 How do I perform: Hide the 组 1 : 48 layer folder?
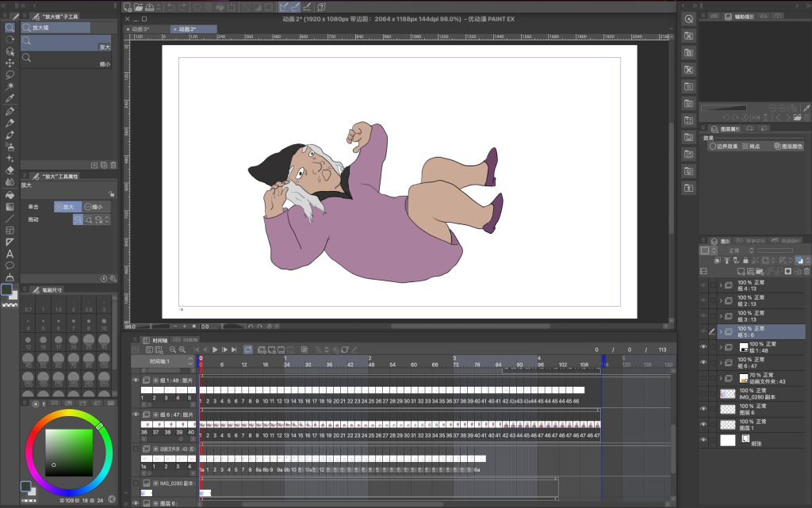click(703, 347)
